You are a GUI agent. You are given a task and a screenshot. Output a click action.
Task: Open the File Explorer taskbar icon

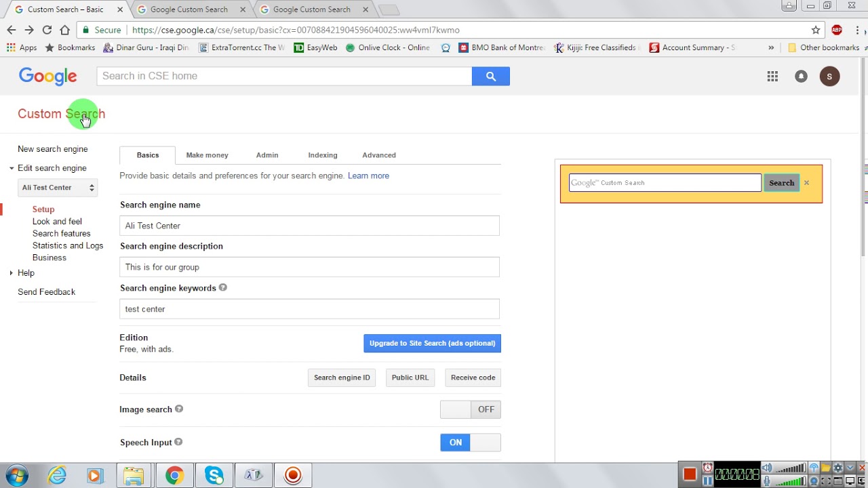[134, 476]
